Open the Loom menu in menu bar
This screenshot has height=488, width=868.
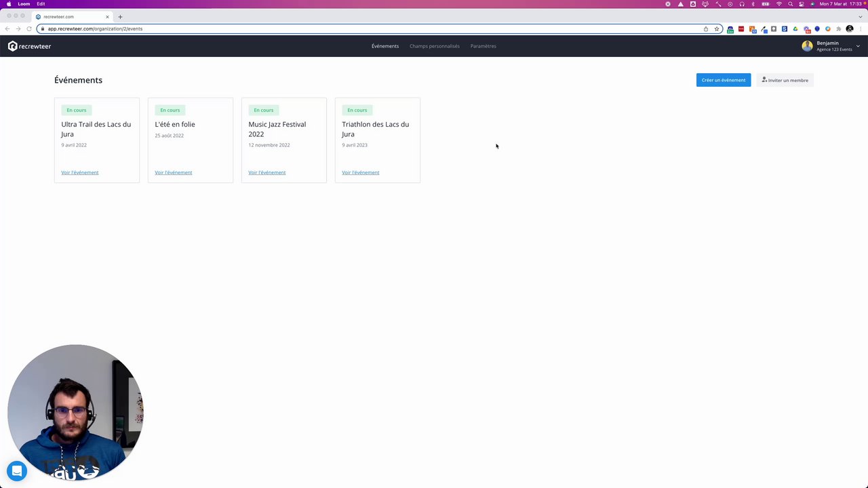24,4
